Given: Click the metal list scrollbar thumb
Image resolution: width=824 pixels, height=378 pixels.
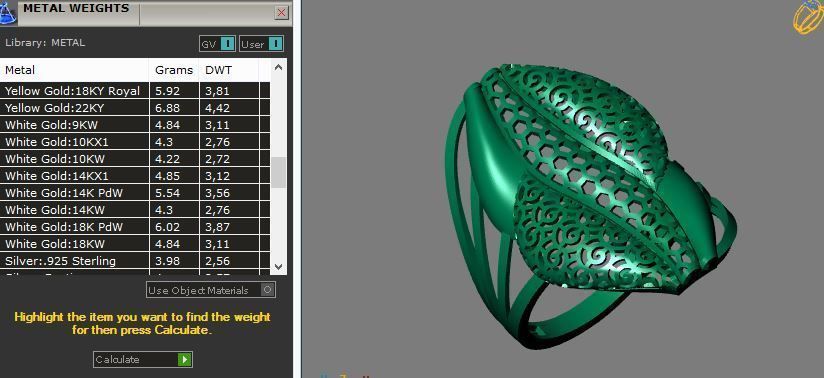Looking at the screenshot, I should (x=279, y=172).
